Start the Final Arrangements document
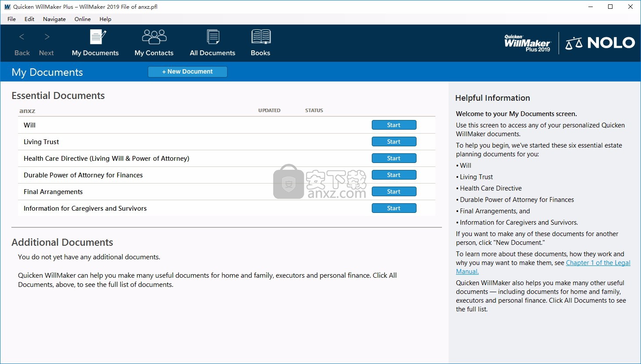Image resolution: width=641 pixels, height=364 pixels. point(394,191)
